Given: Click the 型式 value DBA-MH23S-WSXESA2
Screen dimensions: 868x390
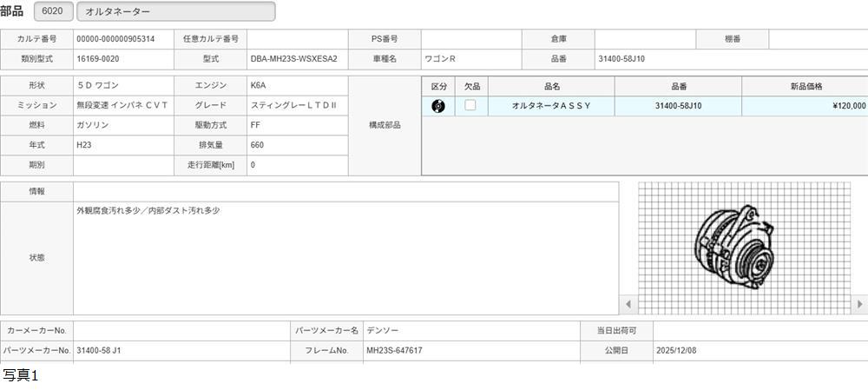Looking at the screenshot, I should click(x=297, y=59).
